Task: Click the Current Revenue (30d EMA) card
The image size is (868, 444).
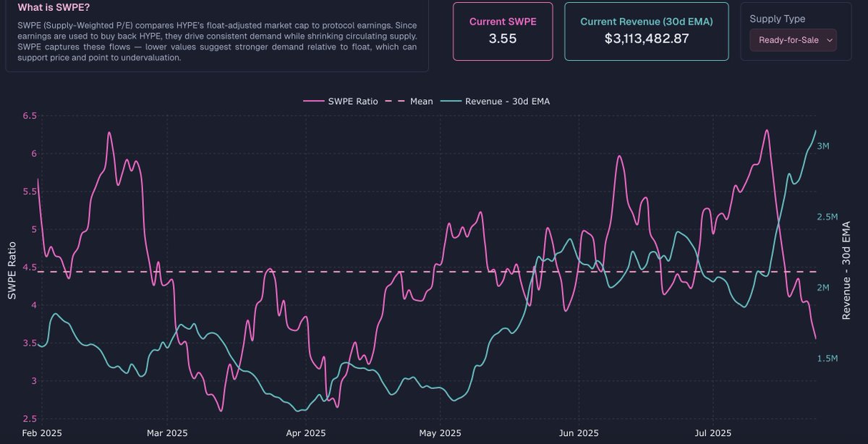Action: (x=647, y=31)
